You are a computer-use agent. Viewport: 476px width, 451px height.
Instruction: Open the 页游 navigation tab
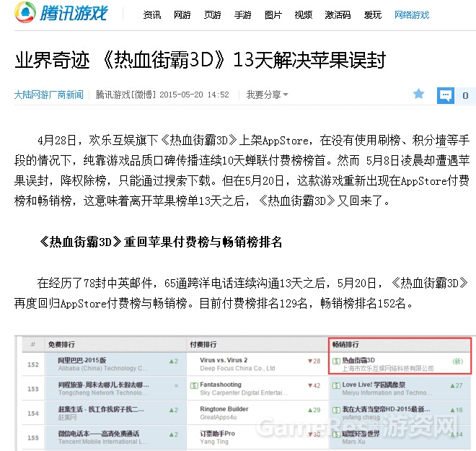(x=213, y=15)
